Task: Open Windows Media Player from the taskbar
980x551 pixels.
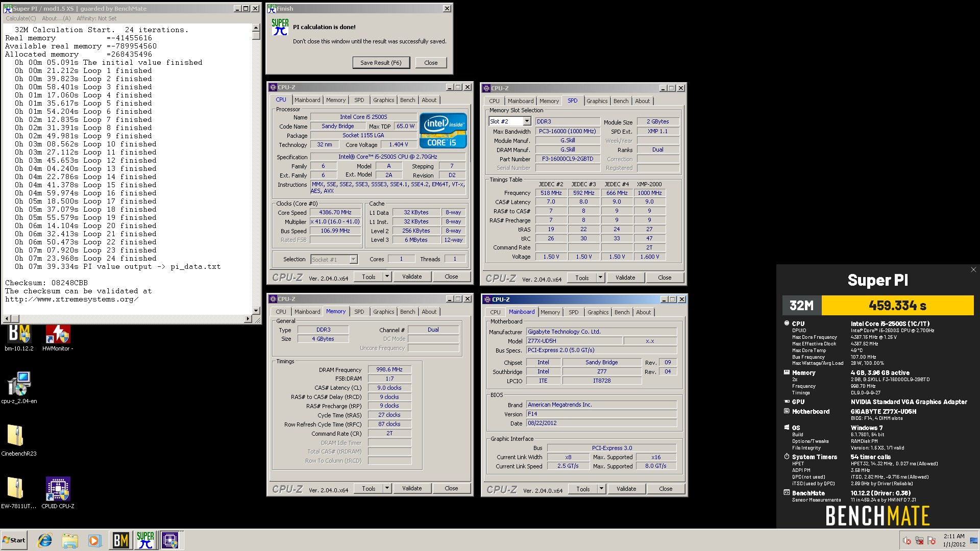Action: tap(94, 540)
